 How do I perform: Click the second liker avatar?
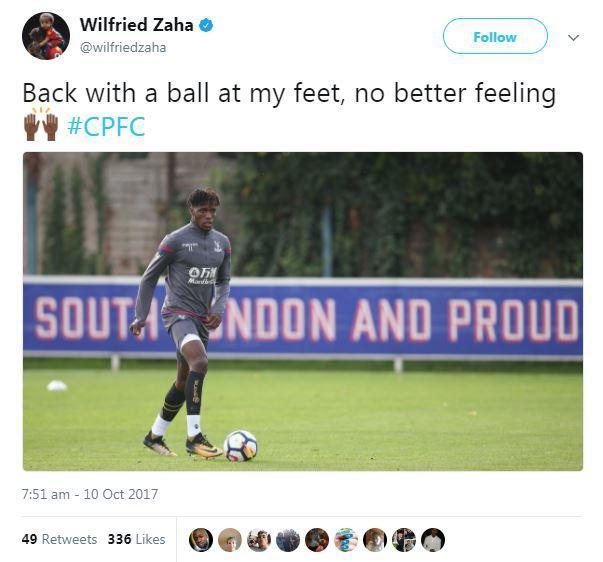pyautogui.click(x=230, y=540)
